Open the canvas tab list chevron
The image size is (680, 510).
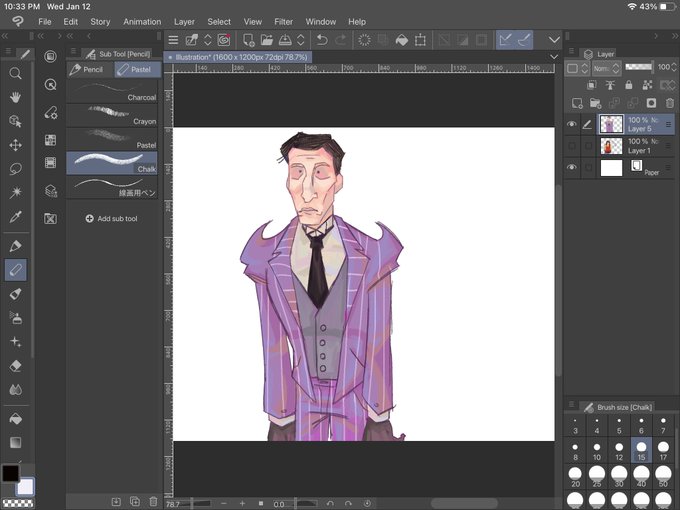click(x=554, y=57)
